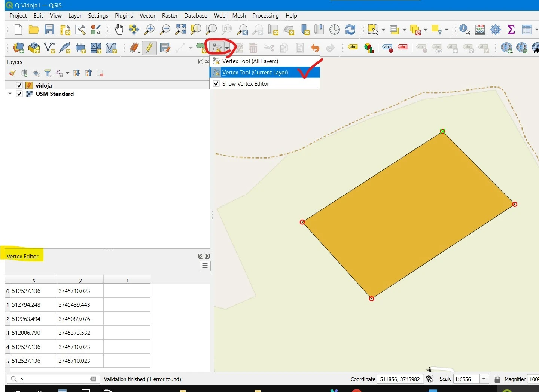This screenshot has height=392, width=539.
Task: Open the Vertex Tool dropdown arrow
Action: click(227, 48)
